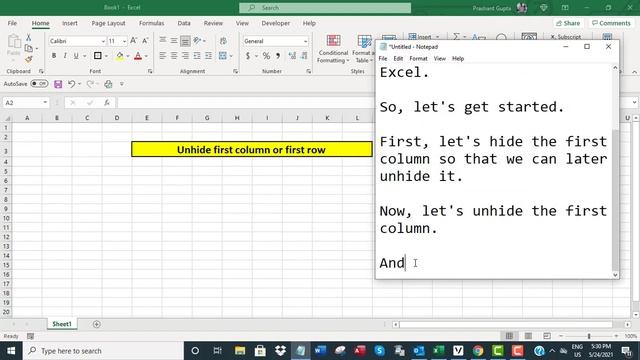640x360 pixels.
Task: Open the Font size 11 dropdown
Action: 124,41
